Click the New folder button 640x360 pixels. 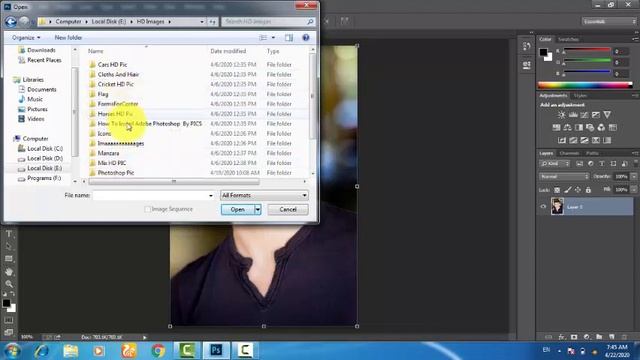pos(68,38)
